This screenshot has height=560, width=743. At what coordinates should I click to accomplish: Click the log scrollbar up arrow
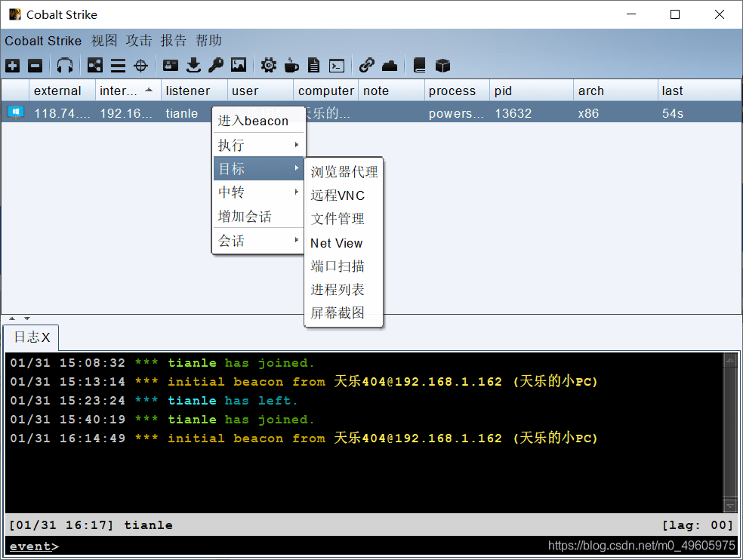click(730, 361)
